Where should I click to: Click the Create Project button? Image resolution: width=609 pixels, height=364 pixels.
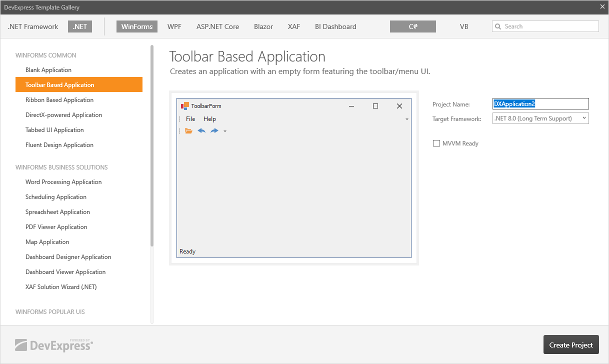(x=571, y=345)
